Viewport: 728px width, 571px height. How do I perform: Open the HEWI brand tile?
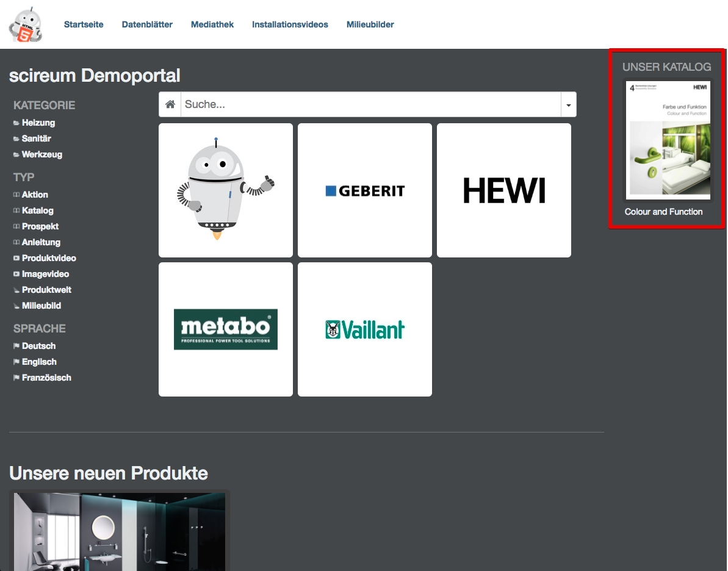tap(504, 190)
